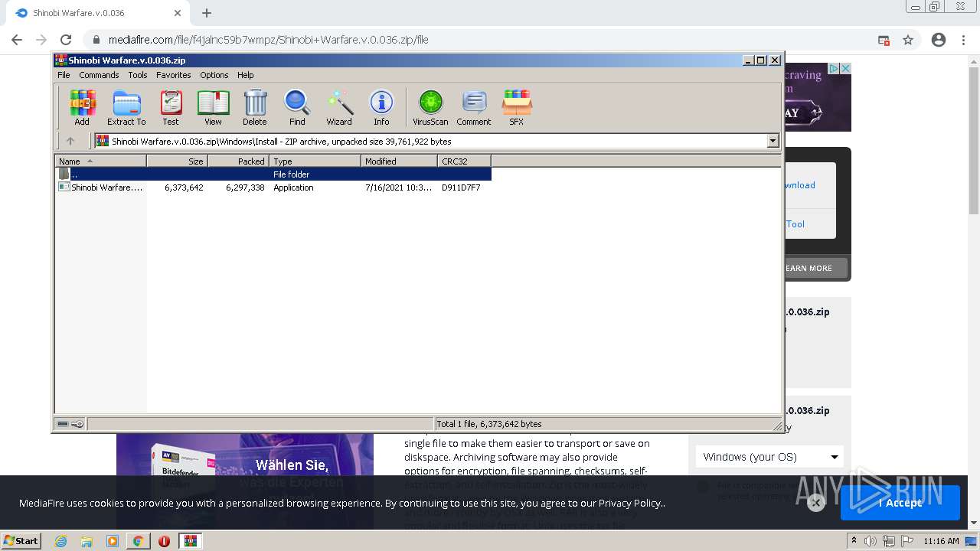
Task: Click the system tray clock
Action: click(x=941, y=541)
